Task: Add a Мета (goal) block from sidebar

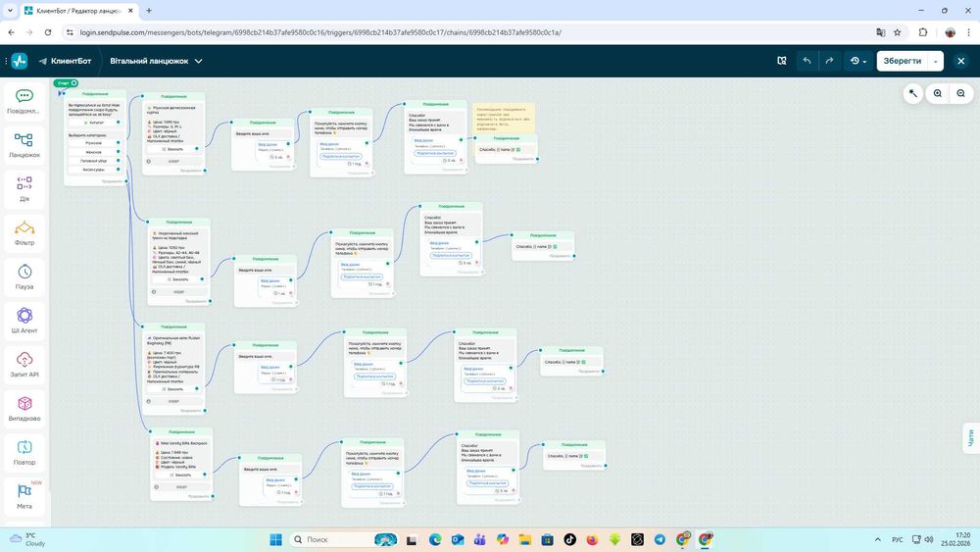Action: tap(24, 496)
